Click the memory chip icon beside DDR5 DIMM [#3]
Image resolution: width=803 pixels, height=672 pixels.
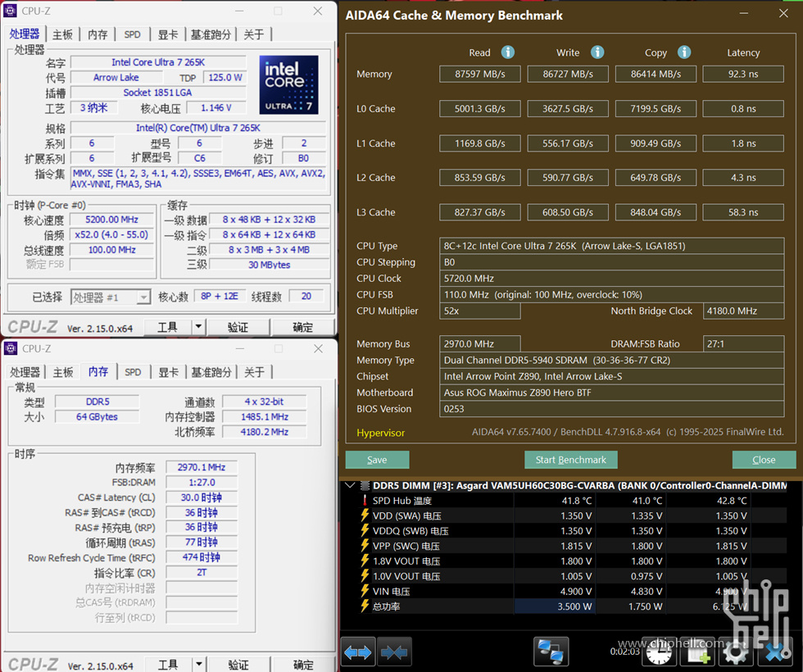click(365, 485)
